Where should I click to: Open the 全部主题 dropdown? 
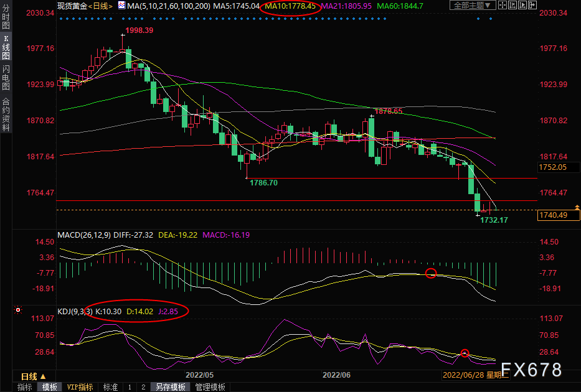pyautogui.click(x=471, y=6)
